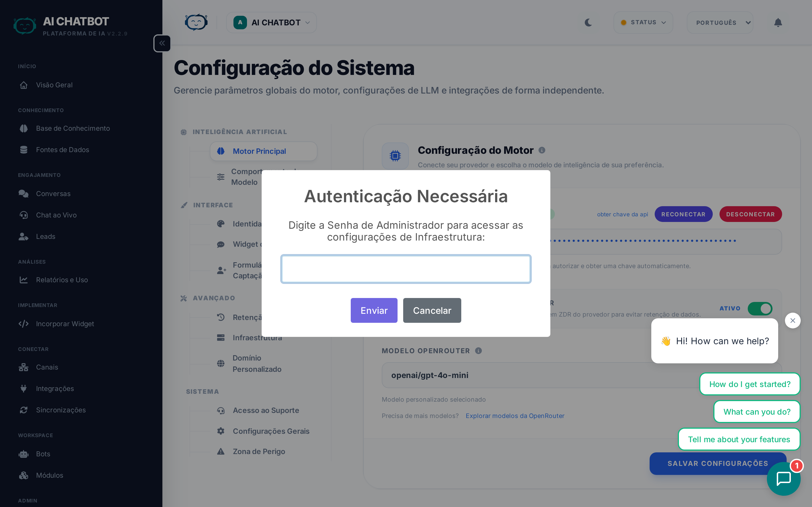Focus the administrator password field
The height and width of the screenshot is (507, 812).
point(406,269)
